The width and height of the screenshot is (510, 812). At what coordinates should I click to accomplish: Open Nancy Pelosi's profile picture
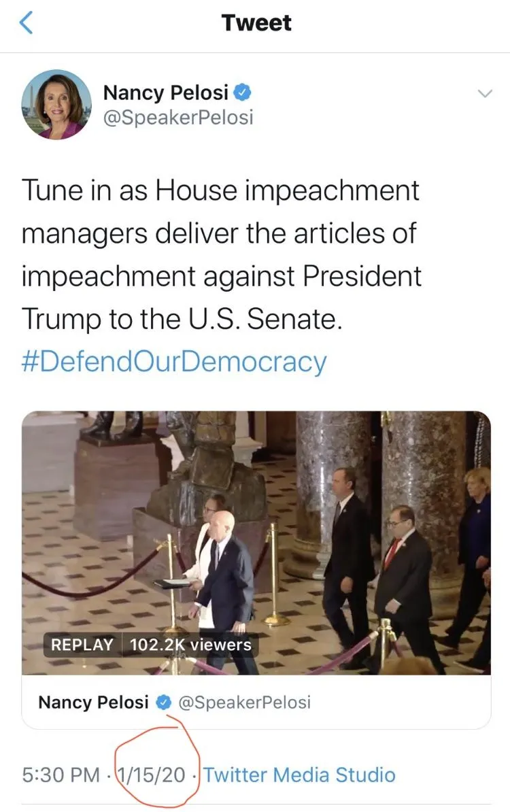point(56,105)
